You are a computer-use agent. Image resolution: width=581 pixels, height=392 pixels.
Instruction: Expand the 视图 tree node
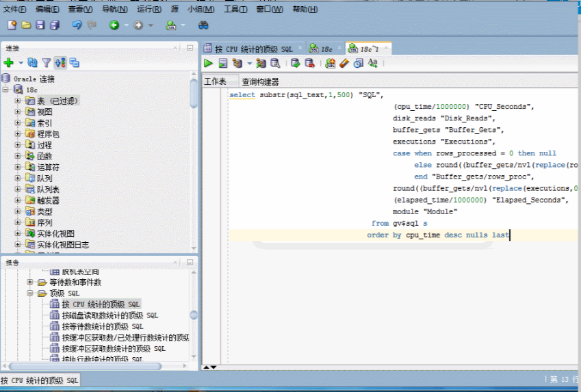point(17,112)
